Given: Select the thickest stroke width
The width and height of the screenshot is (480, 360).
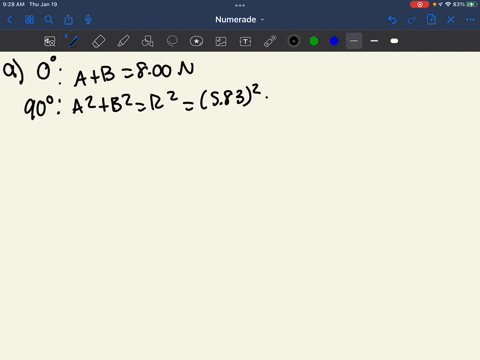Looking at the screenshot, I should (x=394, y=41).
